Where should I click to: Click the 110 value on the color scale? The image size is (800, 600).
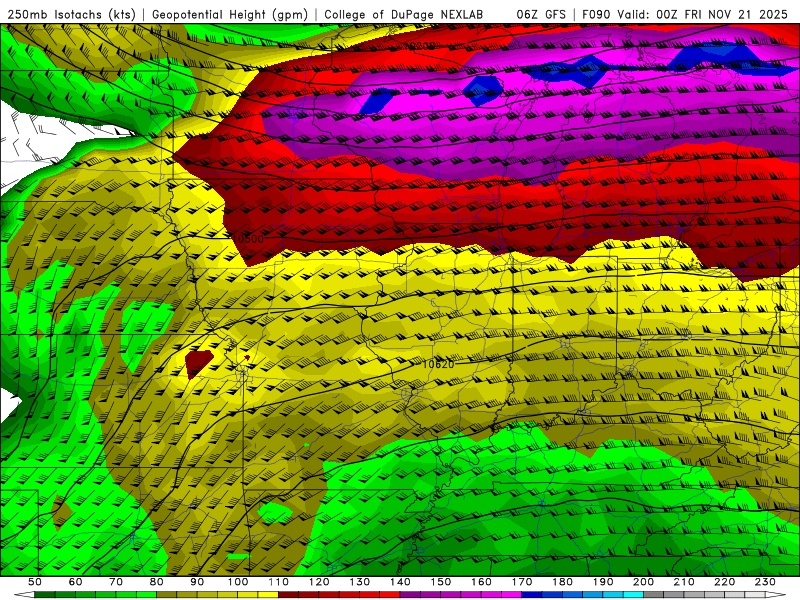point(279,582)
